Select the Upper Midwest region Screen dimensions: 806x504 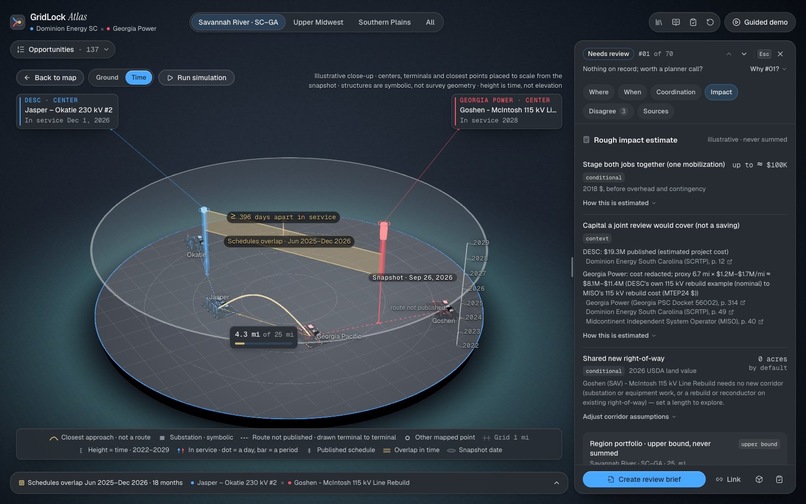pos(318,22)
